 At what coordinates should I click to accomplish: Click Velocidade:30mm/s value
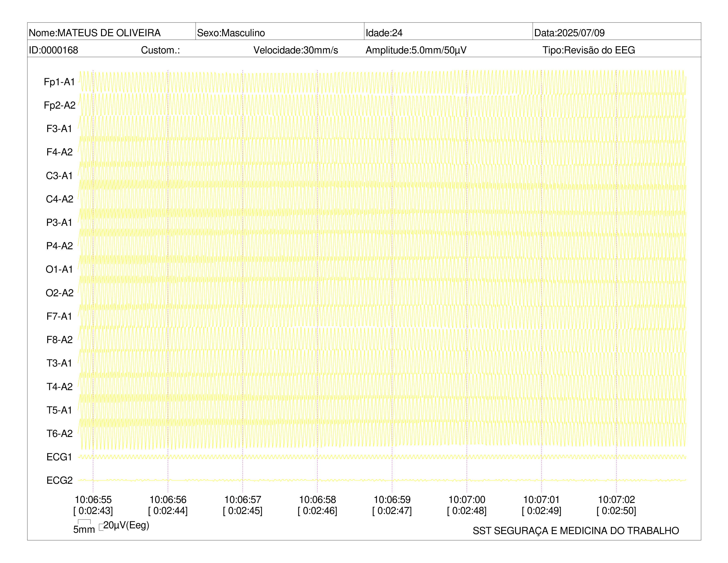click(x=296, y=50)
